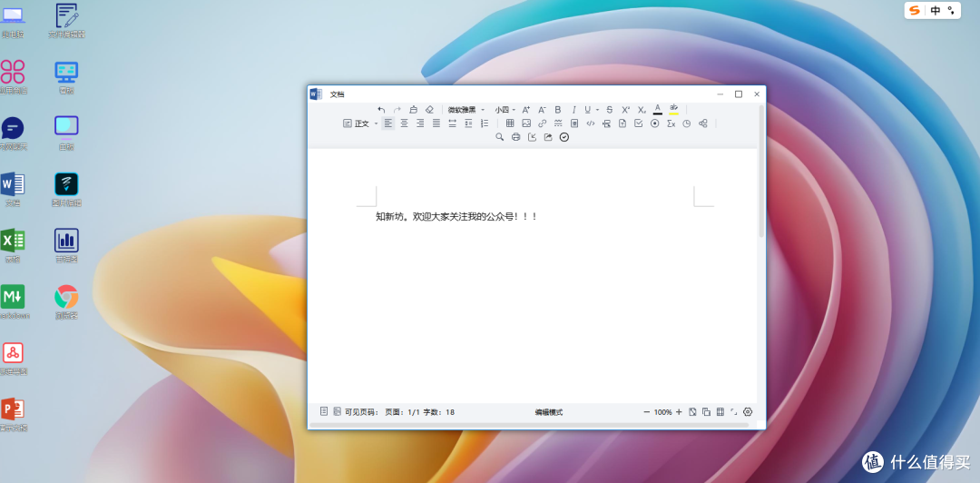Open the Excel desktop shortcut
This screenshot has height=483, width=980.
13,245
